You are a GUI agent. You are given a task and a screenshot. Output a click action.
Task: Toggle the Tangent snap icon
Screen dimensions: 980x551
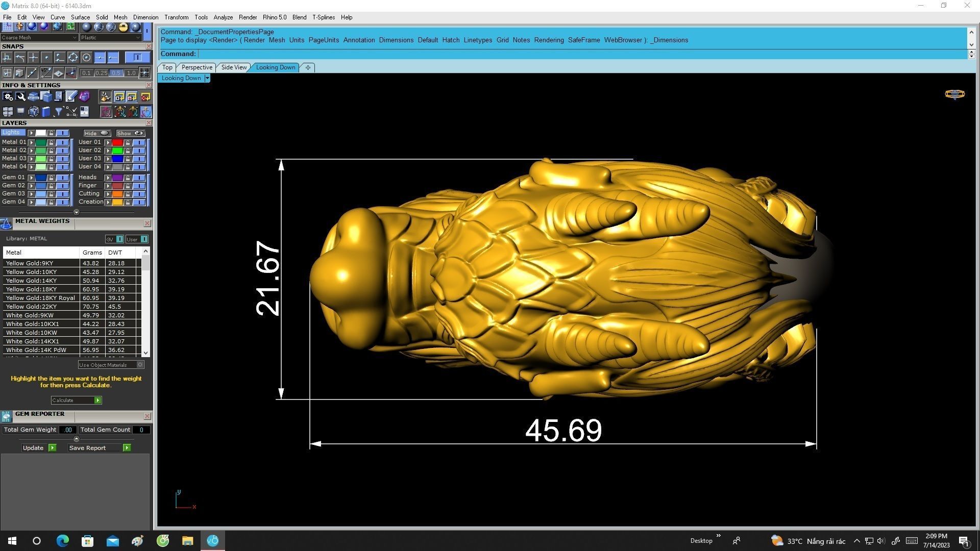pyautogui.click(x=20, y=57)
